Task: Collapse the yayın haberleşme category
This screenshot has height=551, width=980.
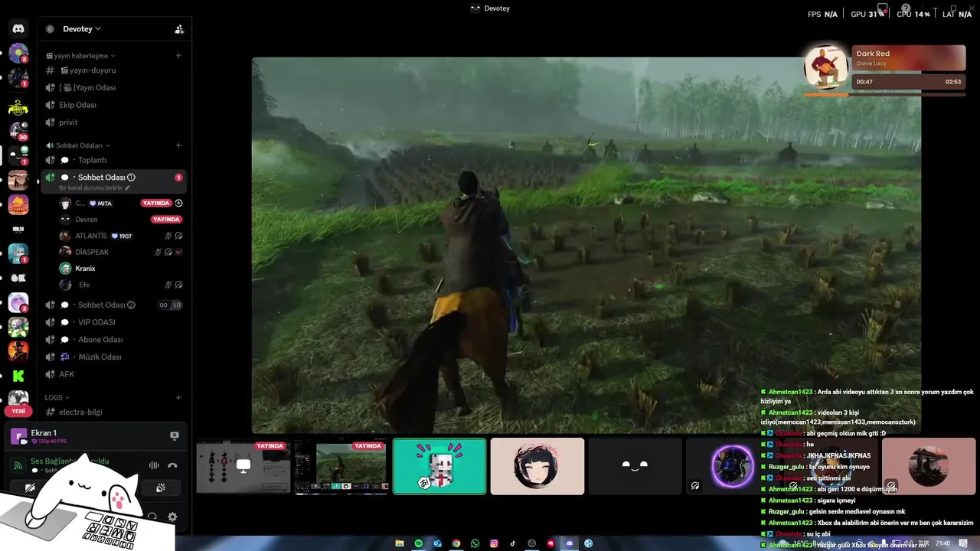Action: (x=80, y=56)
